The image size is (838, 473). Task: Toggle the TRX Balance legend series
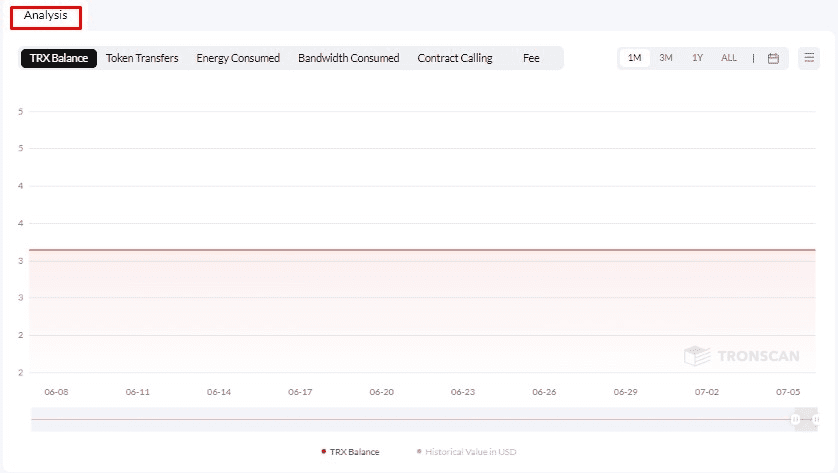click(350, 452)
